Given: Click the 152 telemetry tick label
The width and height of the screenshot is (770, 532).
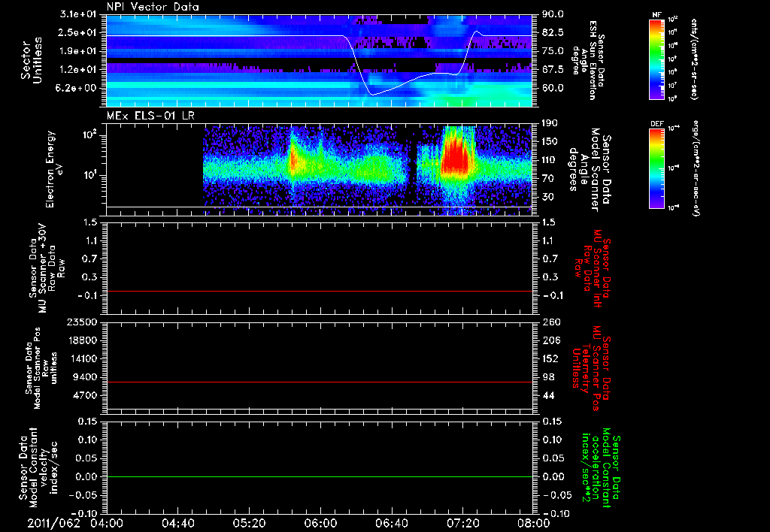Looking at the screenshot, I should coord(551,358).
